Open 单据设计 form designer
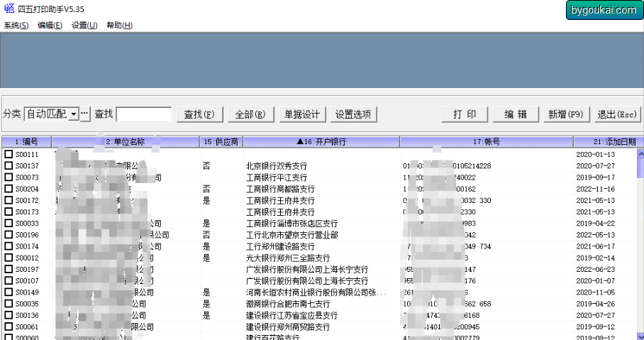The height and width of the screenshot is (340, 644). [302, 114]
